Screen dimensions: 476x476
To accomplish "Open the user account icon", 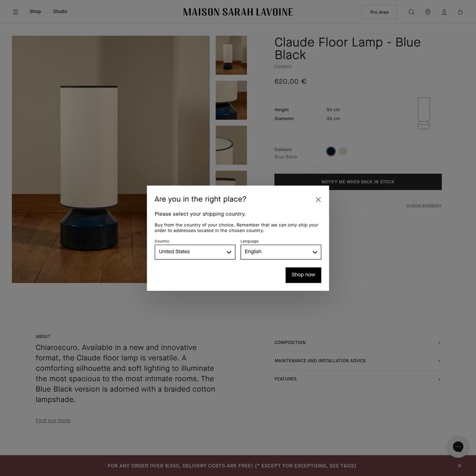I will click(444, 12).
